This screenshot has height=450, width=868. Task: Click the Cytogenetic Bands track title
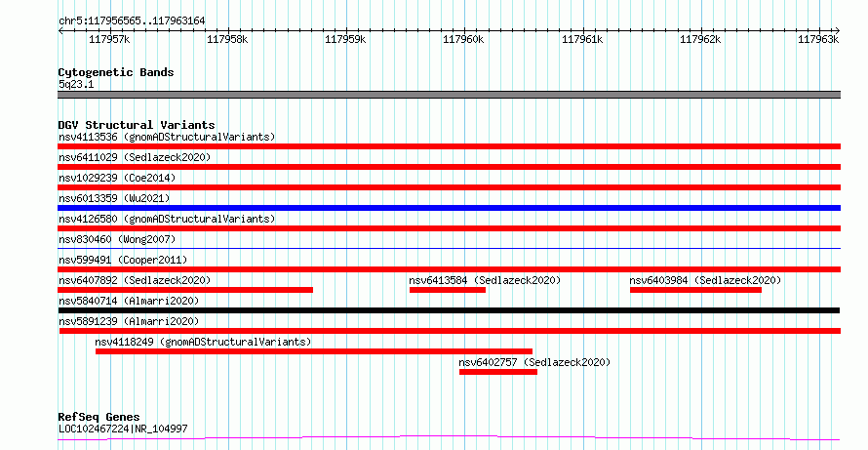[x=116, y=72]
